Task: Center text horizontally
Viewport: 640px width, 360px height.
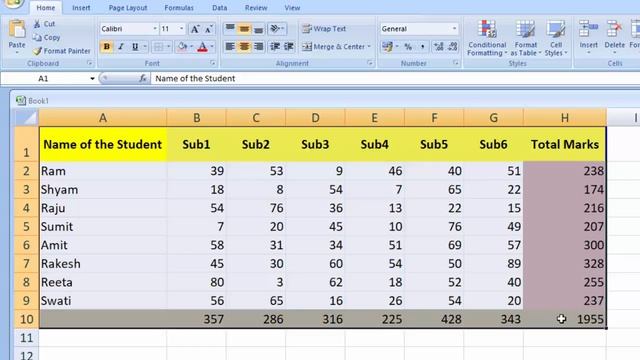Action: coord(244,47)
